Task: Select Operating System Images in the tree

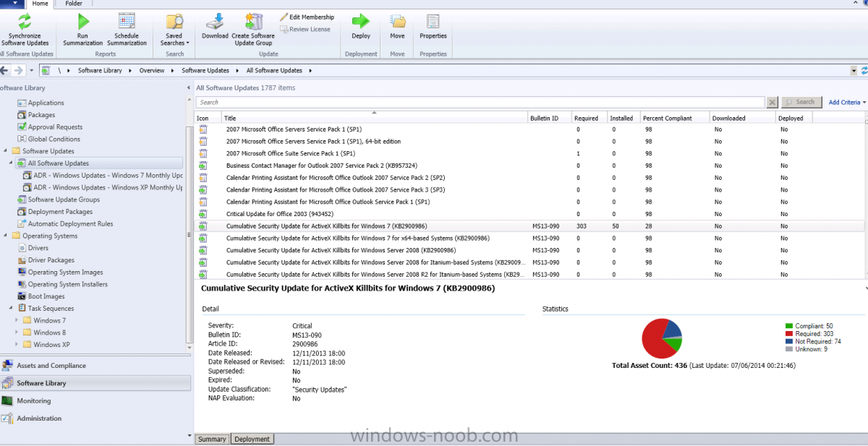Action: [x=65, y=273]
